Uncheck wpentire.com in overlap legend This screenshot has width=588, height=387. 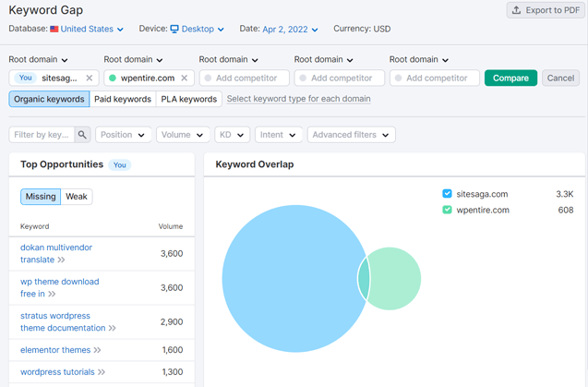447,210
